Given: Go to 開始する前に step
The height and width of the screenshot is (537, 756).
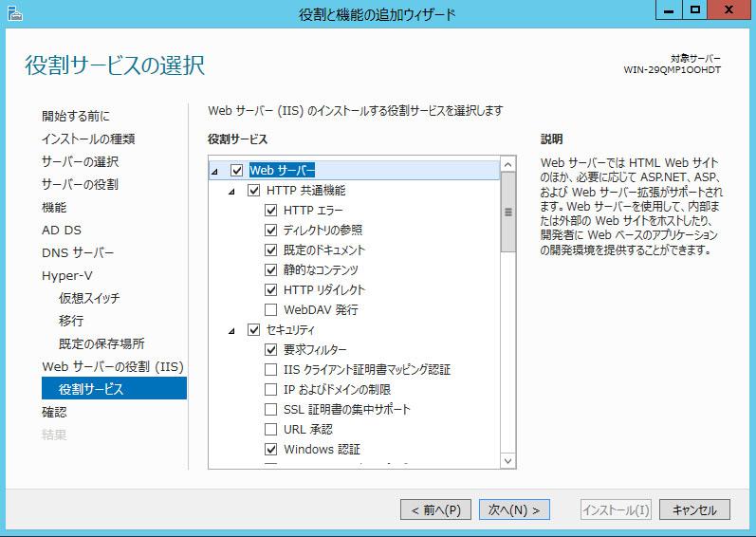Looking at the screenshot, I should pyautogui.click(x=76, y=116).
